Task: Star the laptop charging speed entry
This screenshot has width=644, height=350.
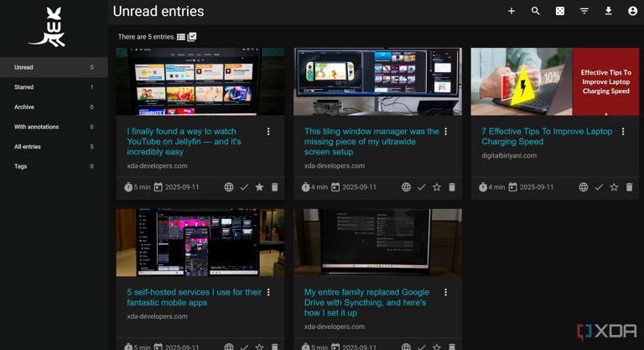Action: pyautogui.click(x=614, y=187)
